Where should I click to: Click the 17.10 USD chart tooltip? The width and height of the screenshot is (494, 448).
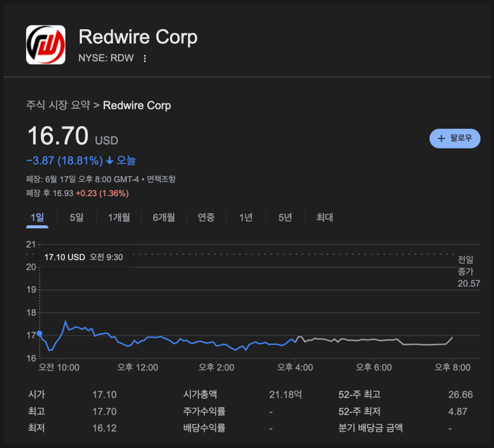(83, 257)
